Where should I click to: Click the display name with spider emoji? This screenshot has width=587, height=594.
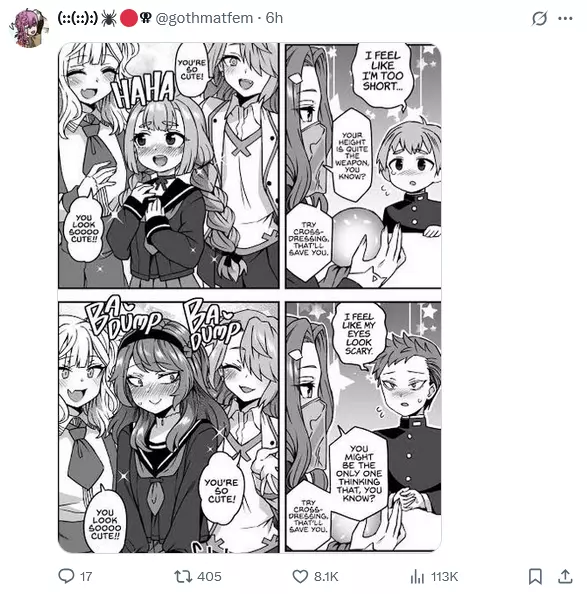tap(104, 18)
